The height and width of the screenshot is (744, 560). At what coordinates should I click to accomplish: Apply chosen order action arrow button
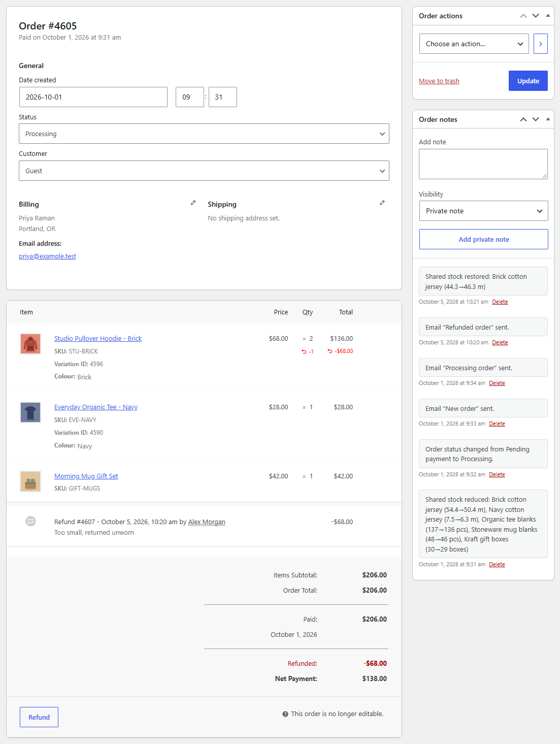pos(541,44)
